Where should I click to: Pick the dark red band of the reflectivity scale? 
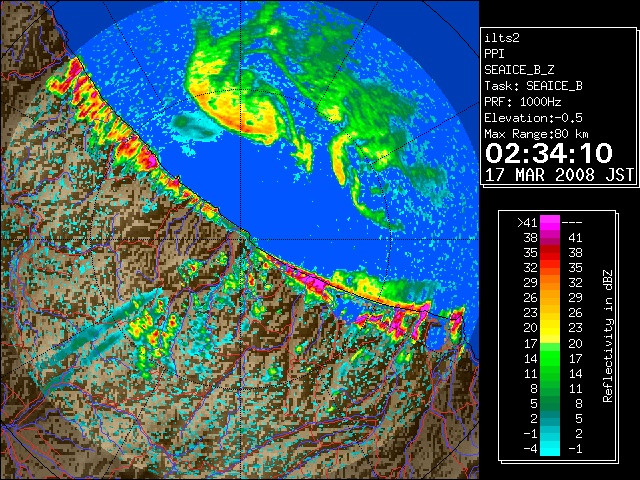tap(550, 247)
